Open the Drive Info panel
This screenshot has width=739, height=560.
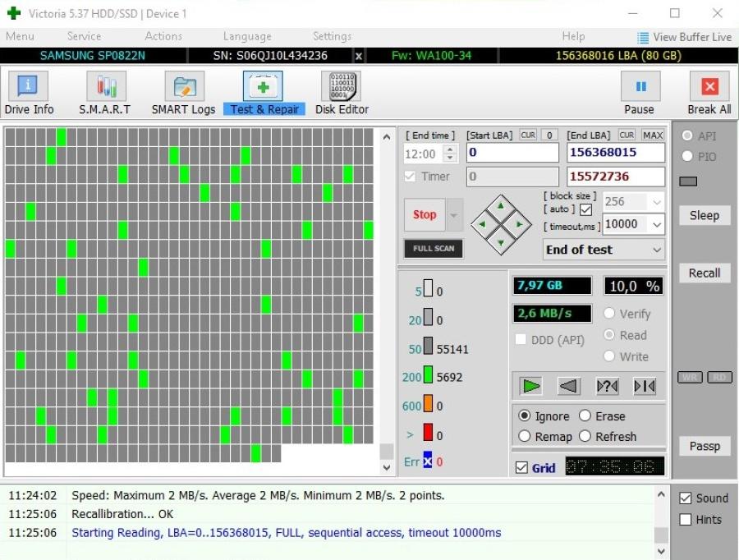29,93
